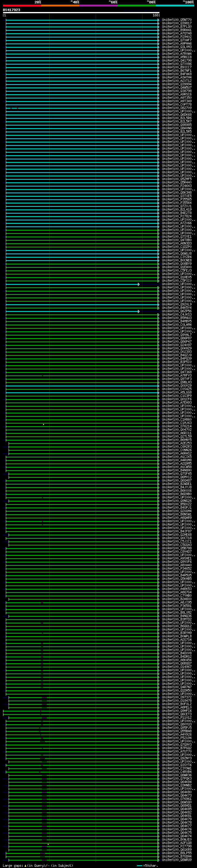197x868 pixels.
Task: Select hit UniRef100_C4JKS3
Action: pyautogui.click(x=177, y=314)
